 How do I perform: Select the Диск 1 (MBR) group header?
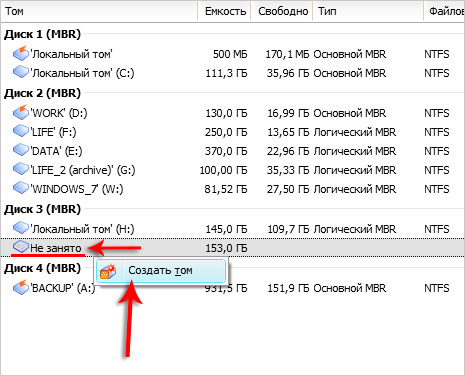tap(42, 34)
